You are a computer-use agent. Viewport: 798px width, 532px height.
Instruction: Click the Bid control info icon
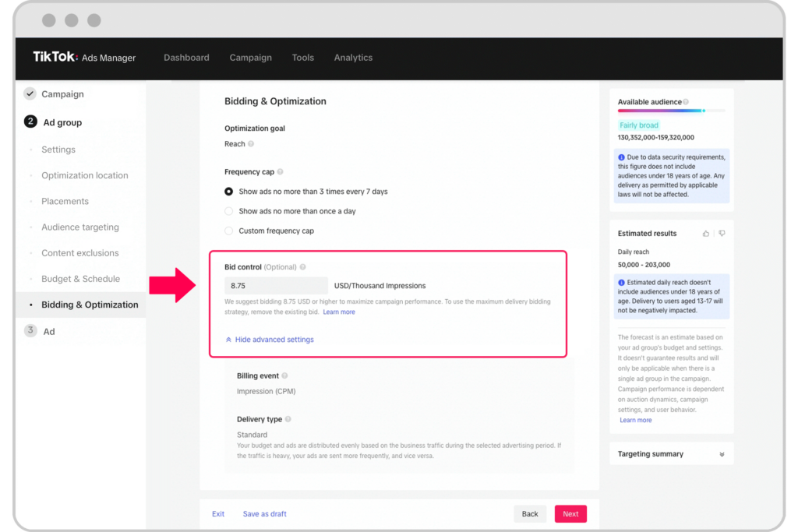tap(302, 267)
